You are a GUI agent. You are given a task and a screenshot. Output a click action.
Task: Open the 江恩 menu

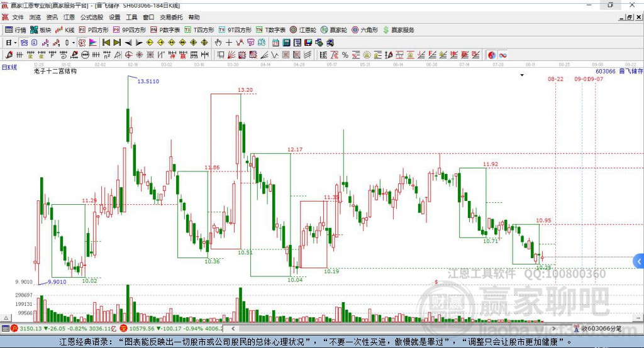coord(69,17)
